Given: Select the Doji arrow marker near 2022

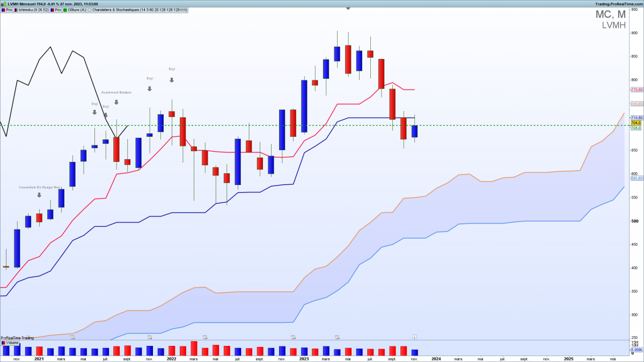Looking at the screenshot, I should [172, 80].
